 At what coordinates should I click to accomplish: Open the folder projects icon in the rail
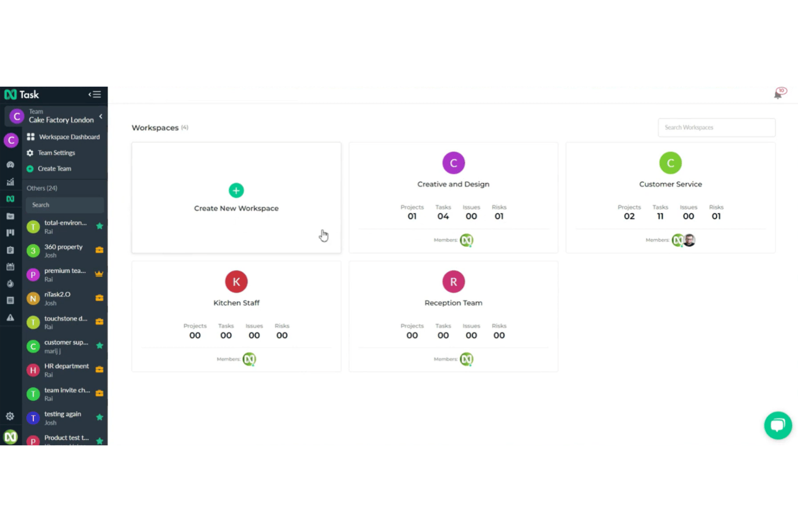(x=10, y=216)
